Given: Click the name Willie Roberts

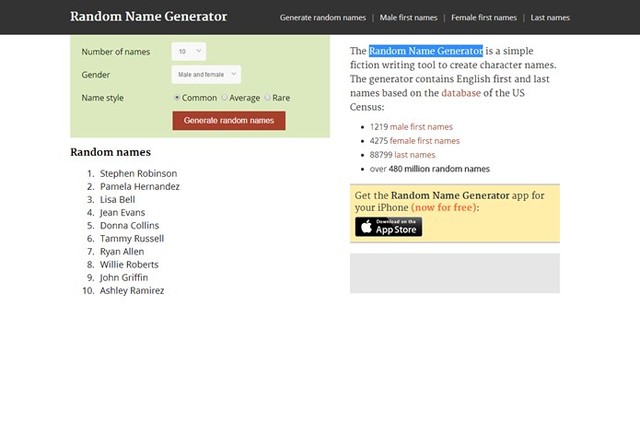Looking at the screenshot, I should click(129, 264).
